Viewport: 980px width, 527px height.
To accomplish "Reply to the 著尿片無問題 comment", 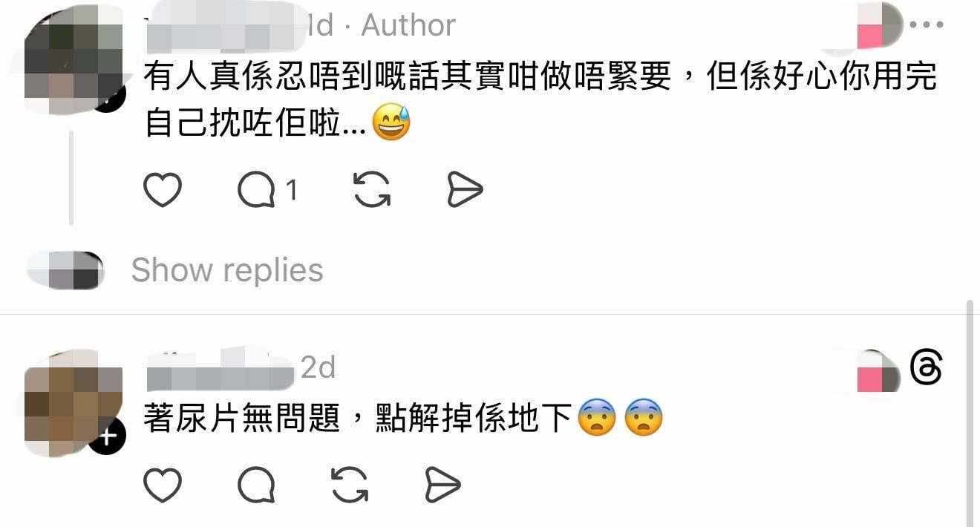I will [x=256, y=485].
